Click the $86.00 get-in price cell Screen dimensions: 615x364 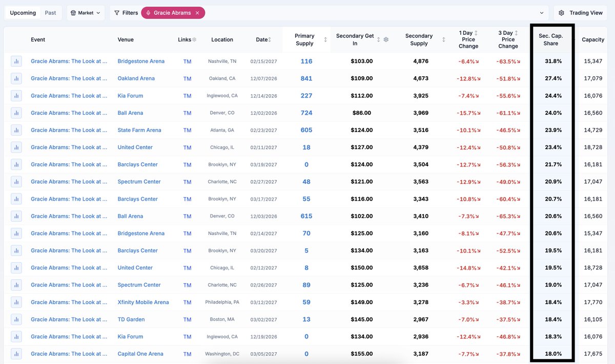point(362,113)
